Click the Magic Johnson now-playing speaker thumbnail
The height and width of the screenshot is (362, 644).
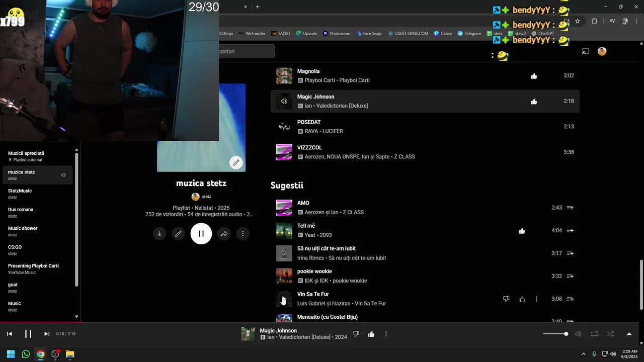coord(284,102)
